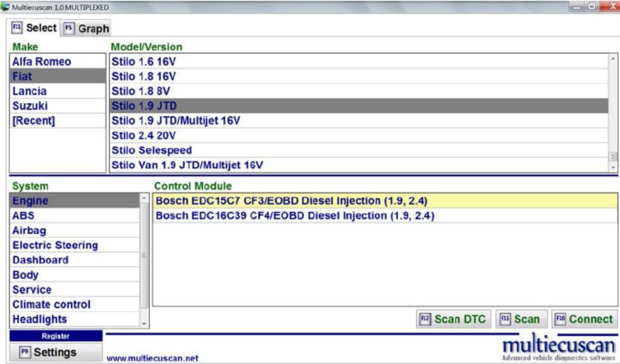Select Bosch EDC15C7 CF3/EOBD control module

coord(385,201)
